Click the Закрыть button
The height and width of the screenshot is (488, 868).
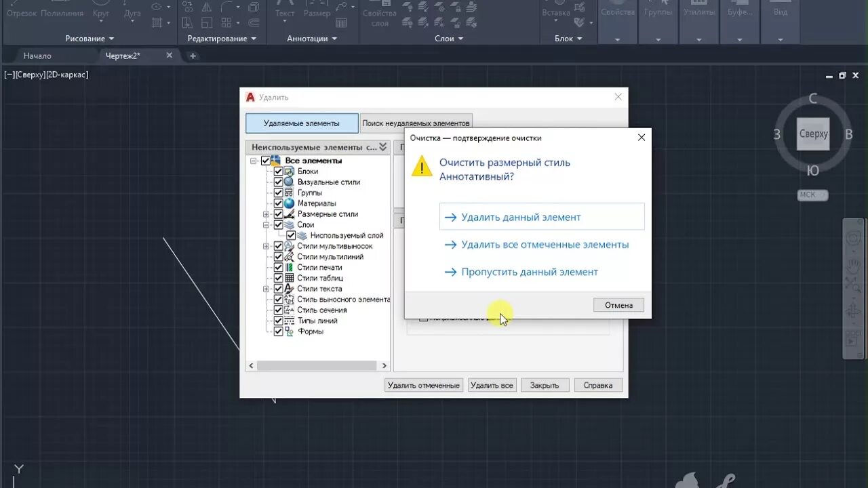[545, 385]
